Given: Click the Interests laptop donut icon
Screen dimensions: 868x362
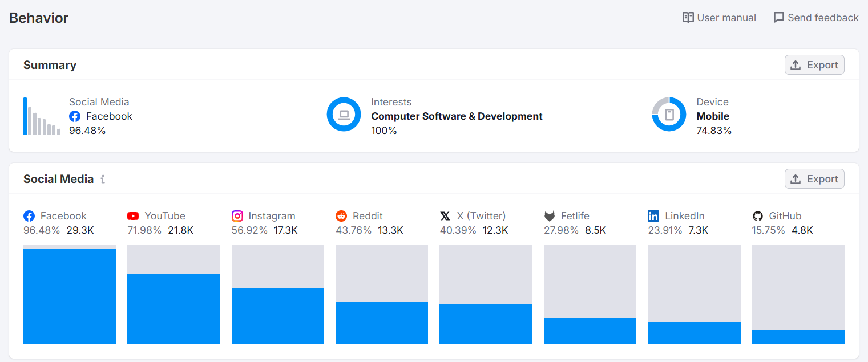Looking at the screenshot, I should point(344,114).
